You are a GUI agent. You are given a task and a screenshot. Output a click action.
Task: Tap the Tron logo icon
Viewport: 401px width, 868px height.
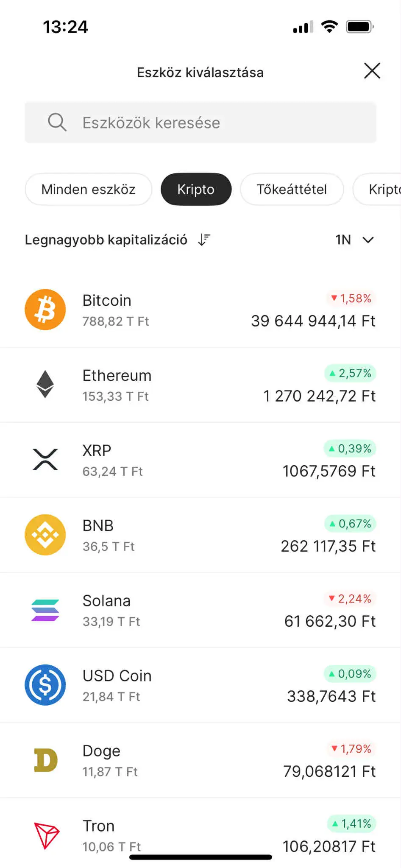[x=46, y=835]
